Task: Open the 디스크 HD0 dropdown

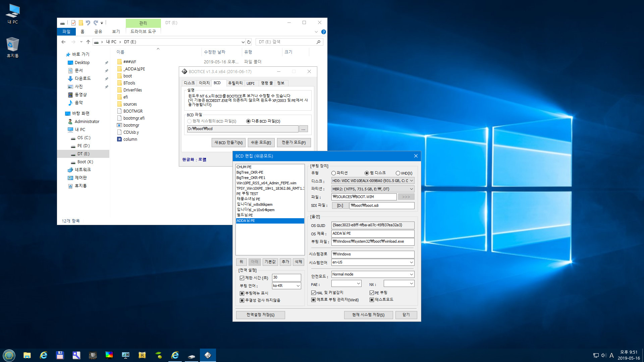Action: click(373, 181)
